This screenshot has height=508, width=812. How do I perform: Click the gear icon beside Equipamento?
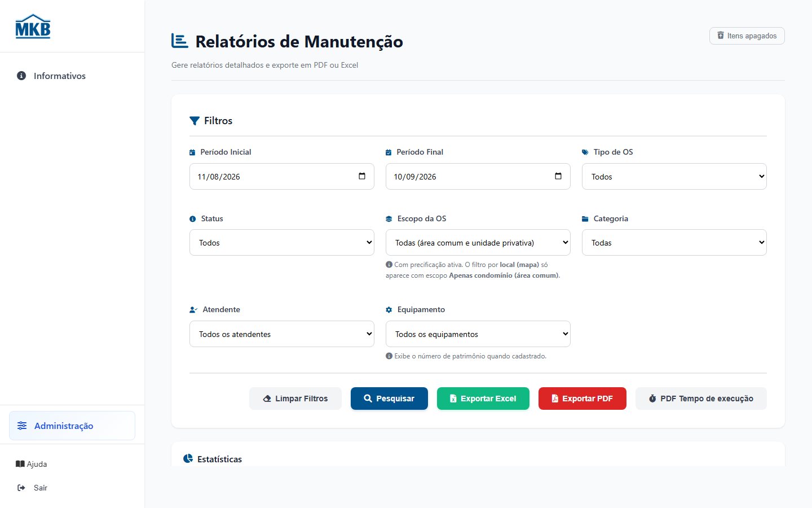click(389, 310)
